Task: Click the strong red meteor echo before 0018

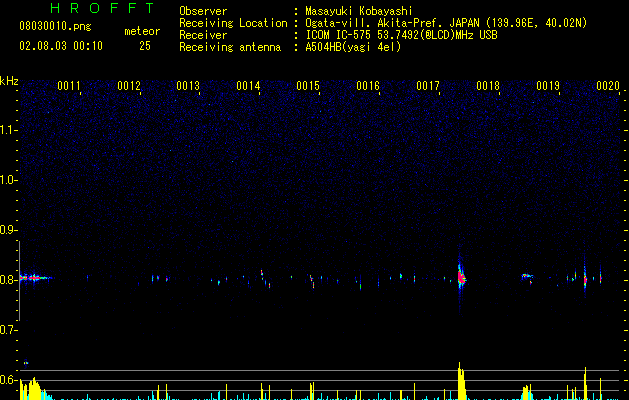Action: (461, 277)
